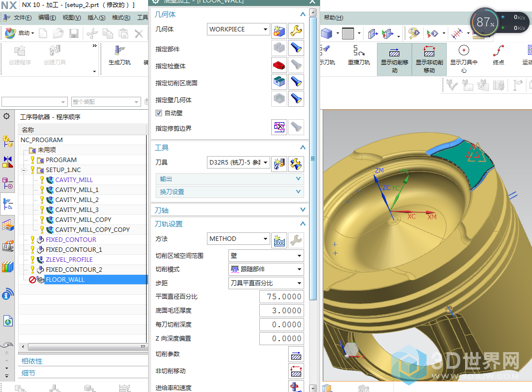Collapse the 工具 tool section

[303, 147]
